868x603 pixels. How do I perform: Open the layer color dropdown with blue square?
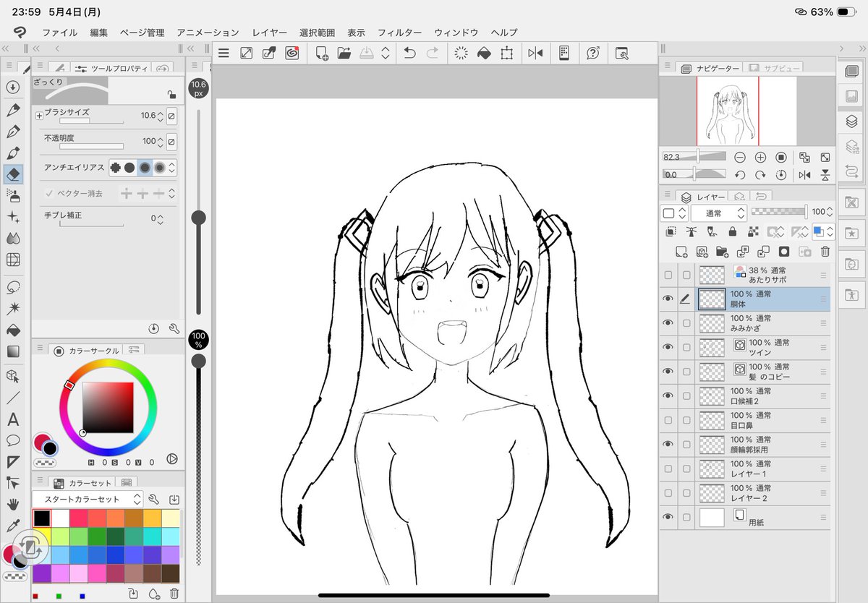tap(822, 232)
